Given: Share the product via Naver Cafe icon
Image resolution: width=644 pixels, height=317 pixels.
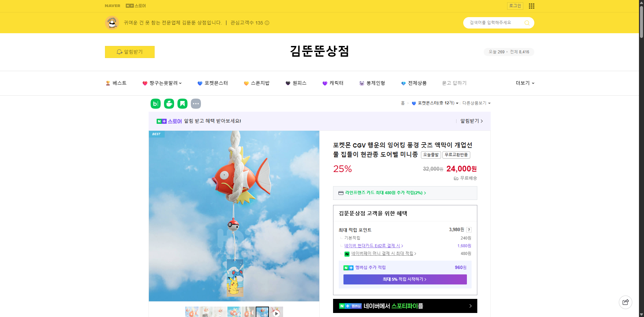Looking at the screenshot, I should pyautogui.click(x=169, y=104).
